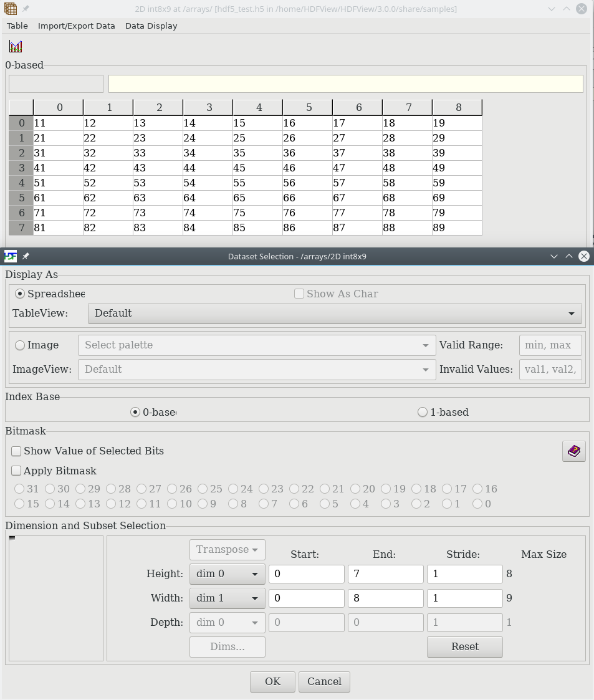Check Show Value of Selected Bits
The height and width of the screenshot is (700, 594).
pos(16,451)
